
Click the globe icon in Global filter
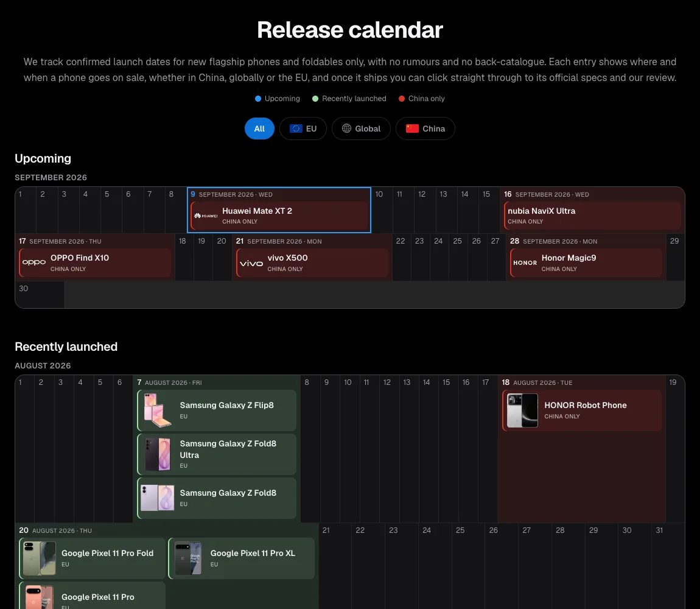click(x=346, y=128)
